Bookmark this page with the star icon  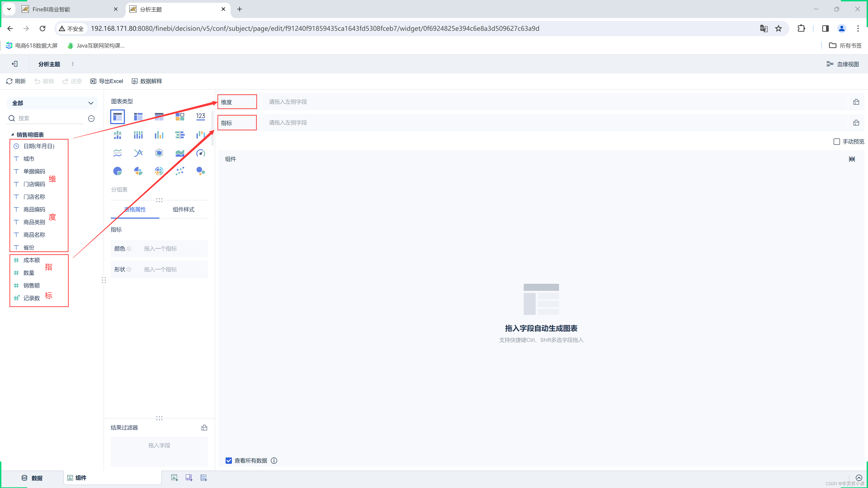[778, 28]
